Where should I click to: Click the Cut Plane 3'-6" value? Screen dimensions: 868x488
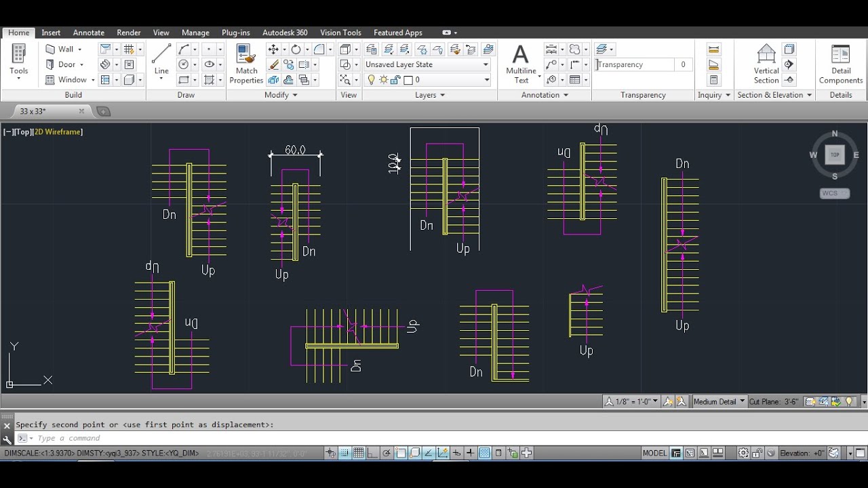click(791, 401)
